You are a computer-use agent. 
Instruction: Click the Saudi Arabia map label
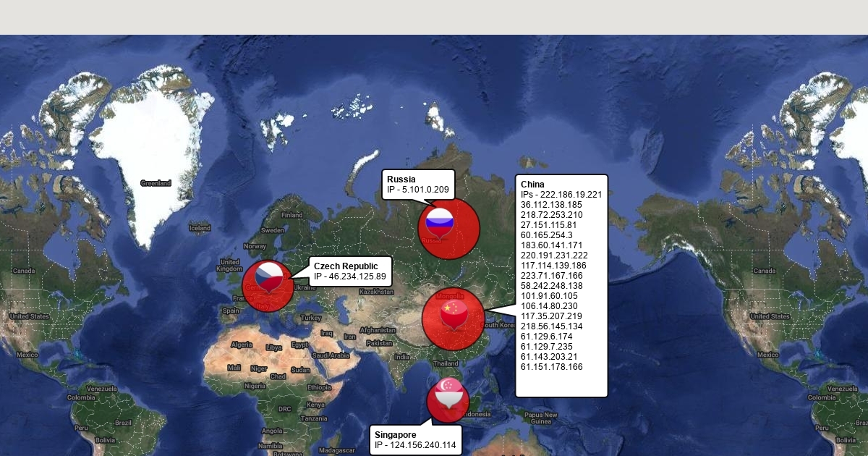point(331,355)
